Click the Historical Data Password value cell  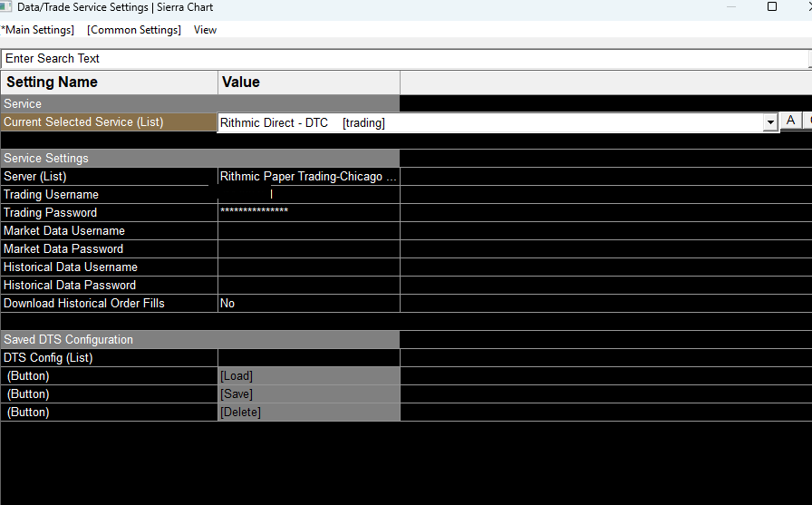pyautogui.click(x=309, y=286)
